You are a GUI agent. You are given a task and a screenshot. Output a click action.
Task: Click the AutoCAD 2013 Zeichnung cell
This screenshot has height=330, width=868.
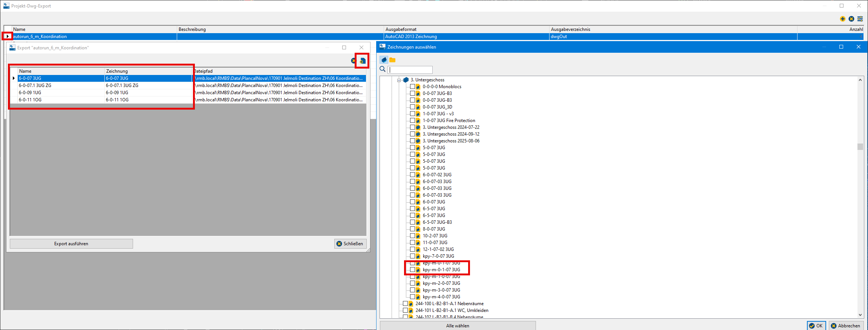tap(467, 37)
